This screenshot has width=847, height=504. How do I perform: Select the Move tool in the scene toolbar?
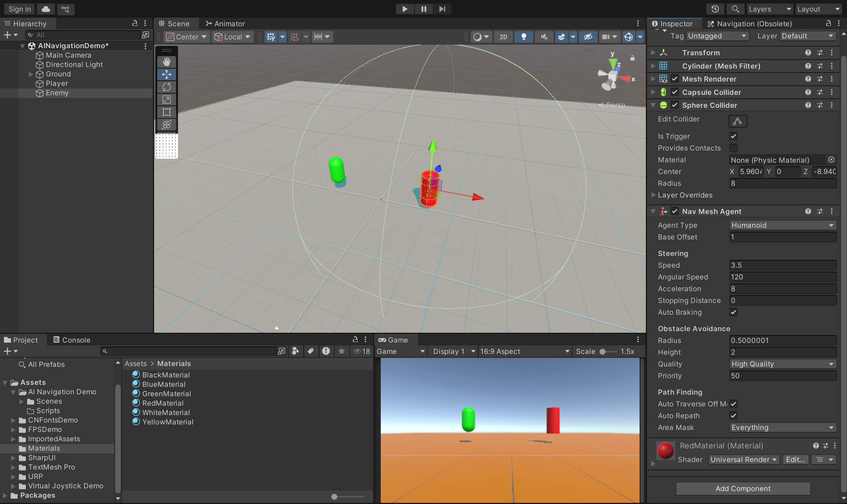coord(166,74)
